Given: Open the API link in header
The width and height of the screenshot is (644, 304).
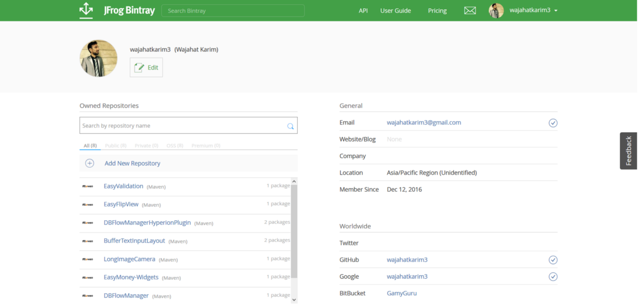Looking at the screenshot, I should click(x=363, y=11).
